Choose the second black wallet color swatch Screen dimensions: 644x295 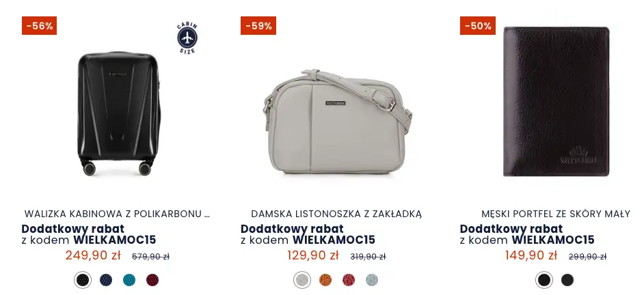(567, 280)
